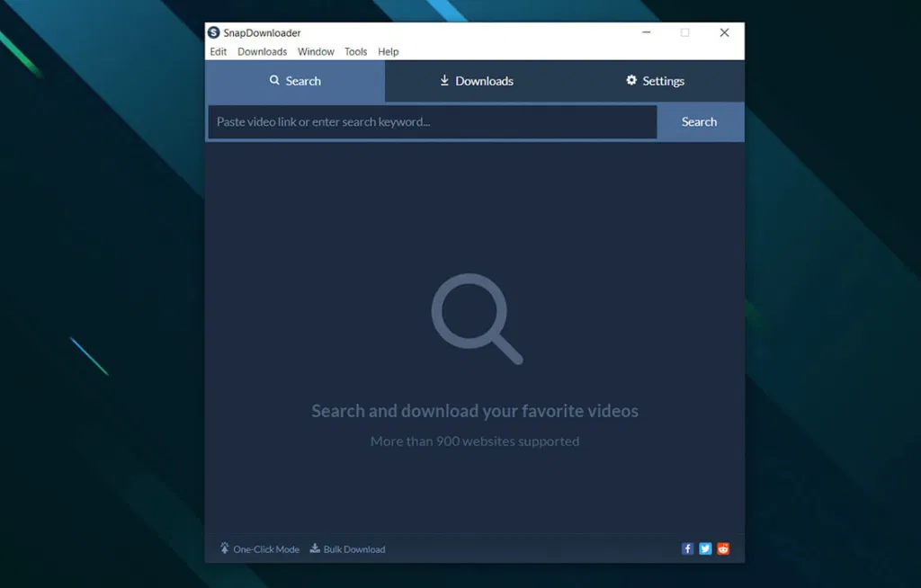Image resolution: width=921 pixels, height=588 pixels.
Task: Click the SnapDownloader logo in title bar
Action: pos(214,32)
